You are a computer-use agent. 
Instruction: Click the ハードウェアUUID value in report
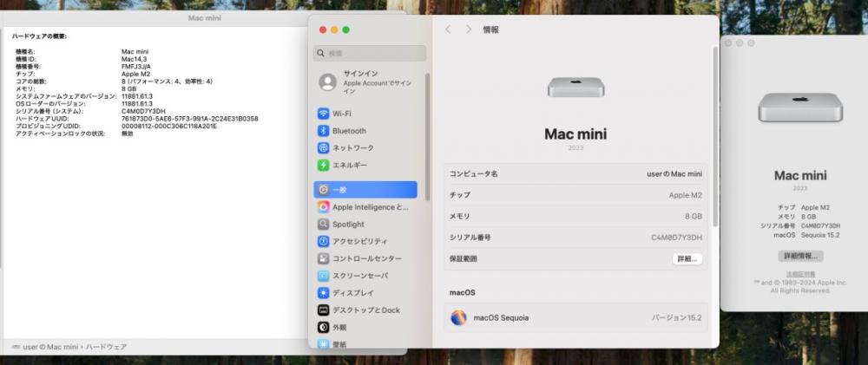click(190, 119)
